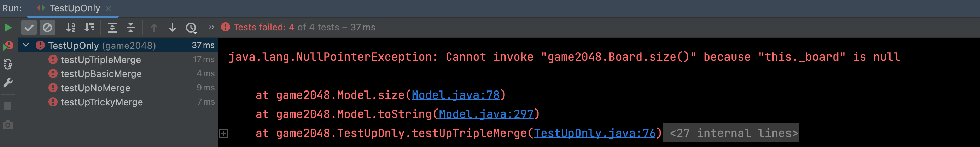Toggle Show Passed tests checkmark
The width and height of the screenshot is (980, 147).
(x=29, y=28)
